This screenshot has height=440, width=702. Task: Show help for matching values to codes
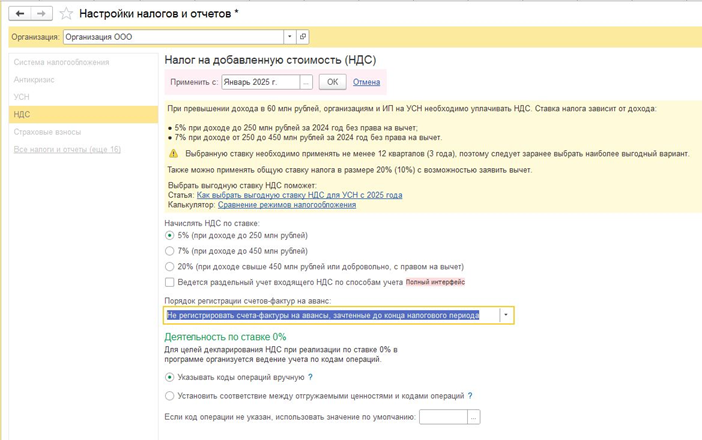470,396
